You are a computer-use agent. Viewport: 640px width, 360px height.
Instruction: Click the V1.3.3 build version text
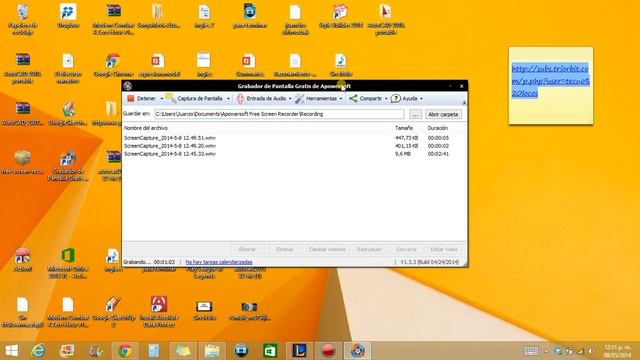coord(429,262)
